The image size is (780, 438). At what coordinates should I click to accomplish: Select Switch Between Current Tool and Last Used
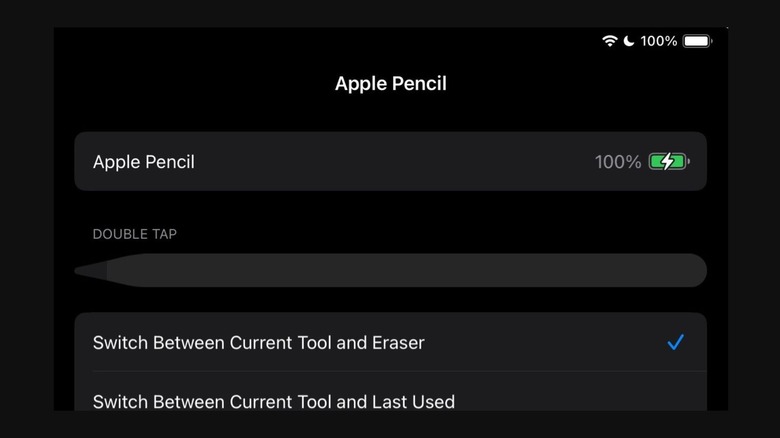(x=273, y=401)
